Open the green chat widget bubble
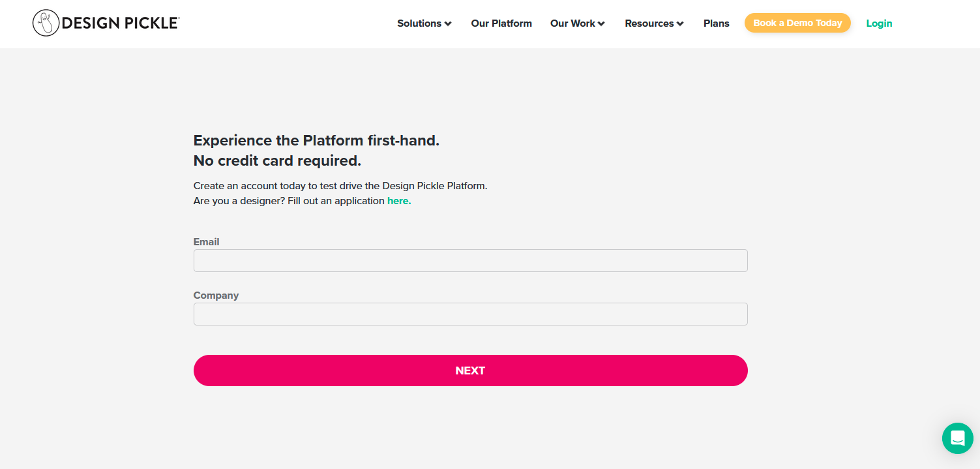 (x=957, y=438)
